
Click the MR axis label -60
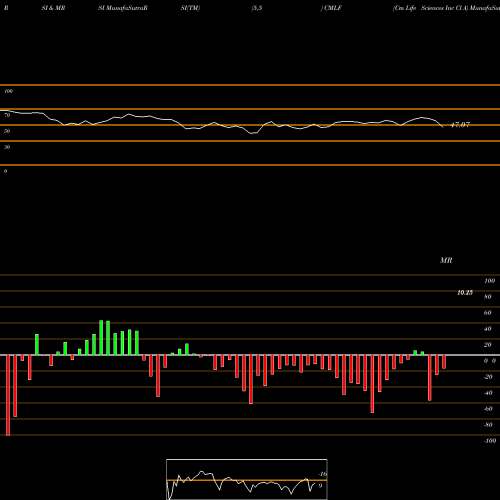[488, 409]
